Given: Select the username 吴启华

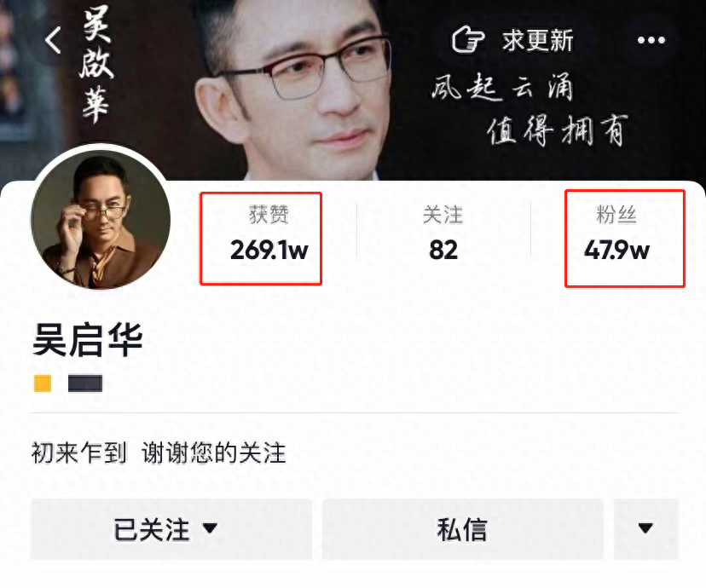Looking at the screenshot, I should (x=87, y=340).
